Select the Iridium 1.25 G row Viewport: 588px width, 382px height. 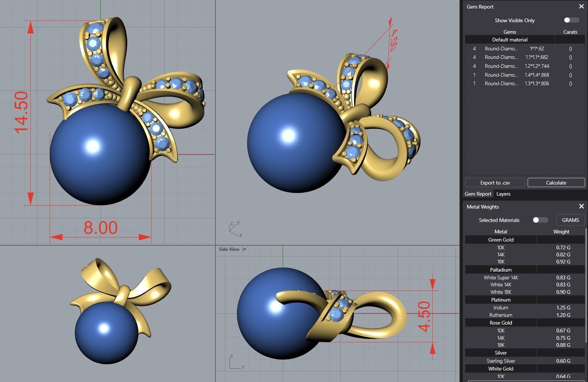click(525, 308)
